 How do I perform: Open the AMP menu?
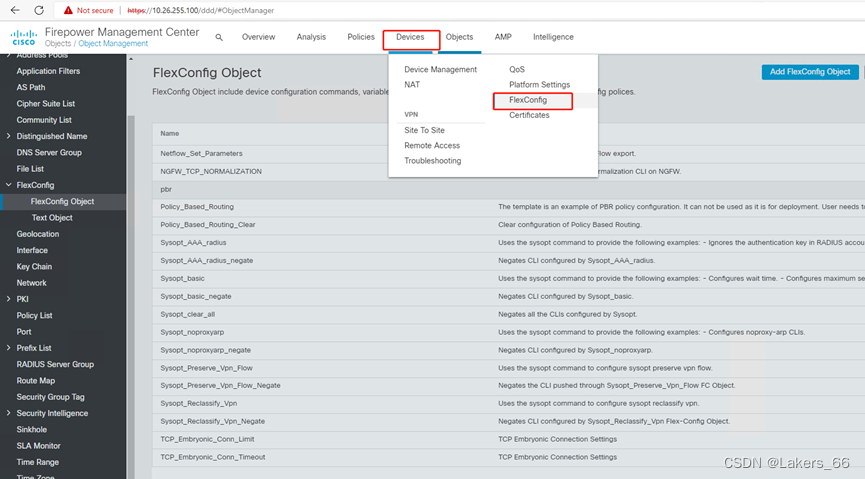[503, 37]
